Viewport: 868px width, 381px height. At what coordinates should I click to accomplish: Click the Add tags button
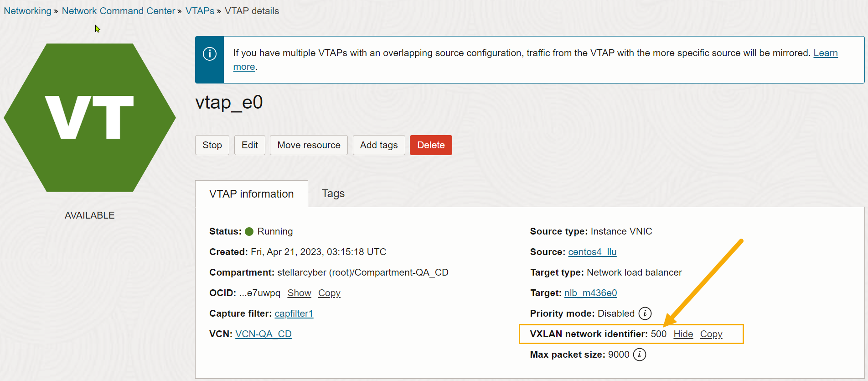[378, 145]
